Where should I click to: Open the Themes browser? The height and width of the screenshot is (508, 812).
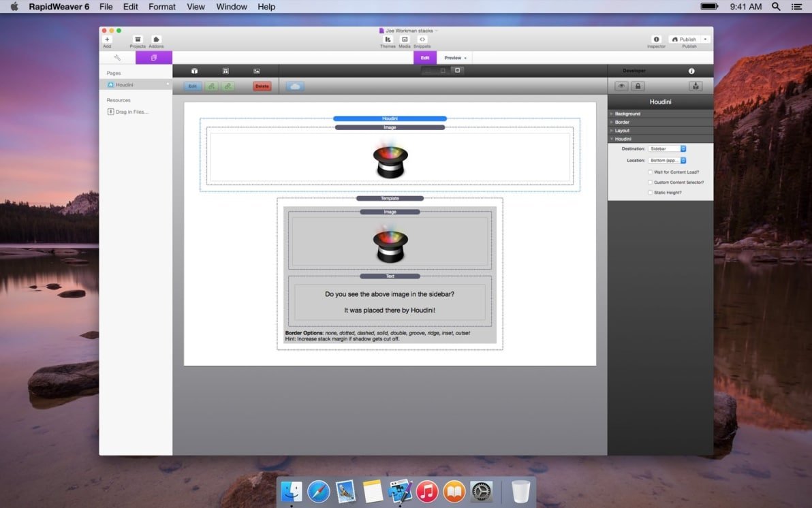click(388, 40)
